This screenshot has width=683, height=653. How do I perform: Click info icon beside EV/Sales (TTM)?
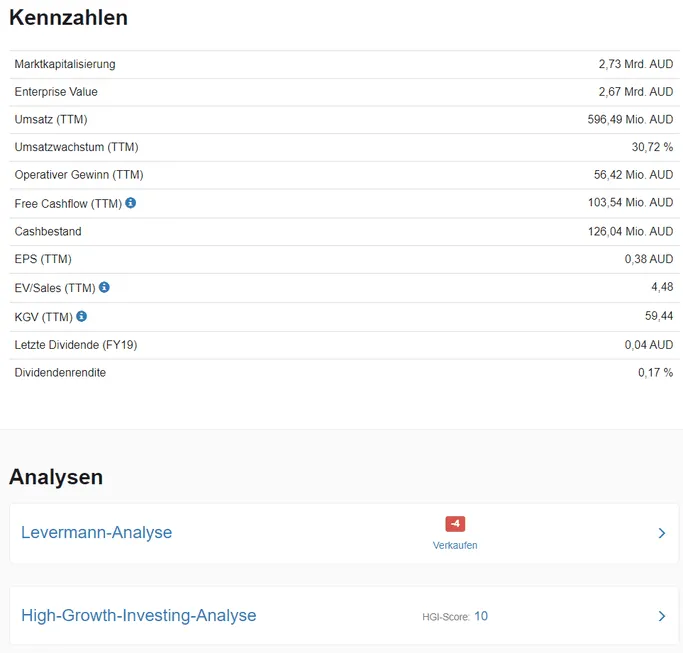[104, 287]
